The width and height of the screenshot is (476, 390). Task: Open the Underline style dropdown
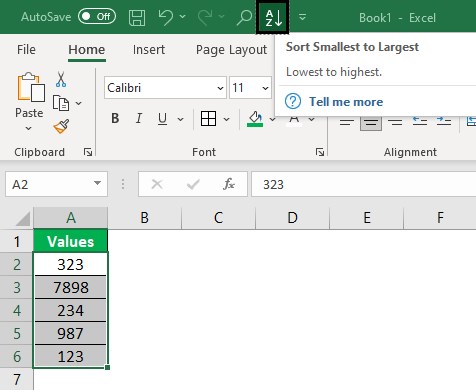click(180, 119)
